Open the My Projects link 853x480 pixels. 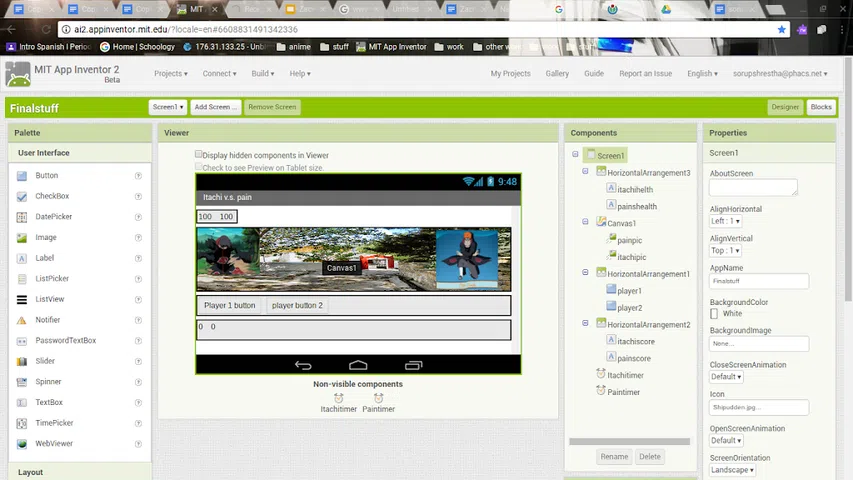point(510,73)
